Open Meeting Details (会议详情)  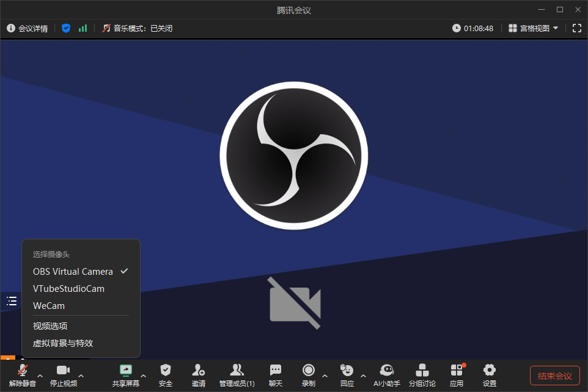[x=28, y=28]
